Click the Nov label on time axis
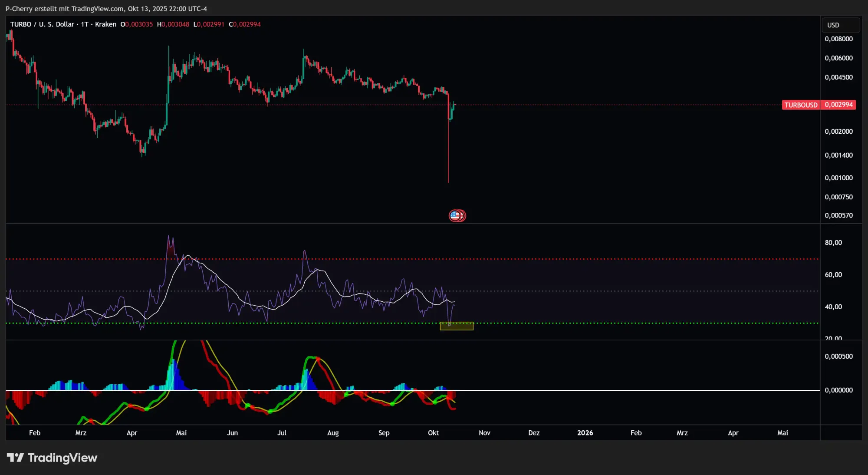 point(484,433)
